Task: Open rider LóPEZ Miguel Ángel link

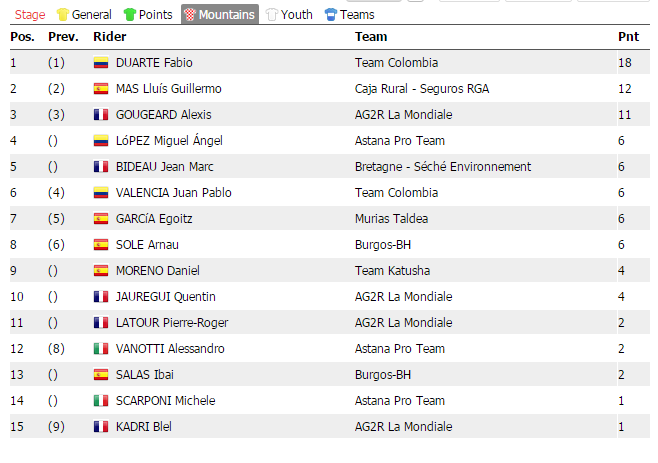Action: 169,140
